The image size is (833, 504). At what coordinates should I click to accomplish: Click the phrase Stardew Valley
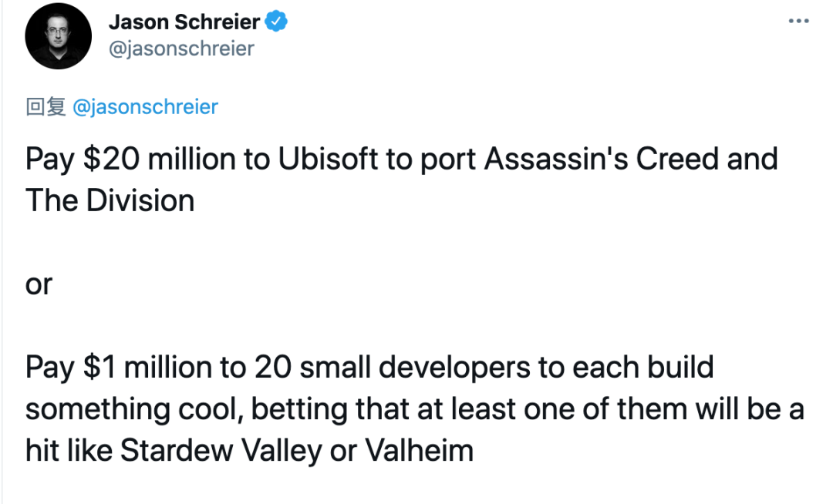(221, 450)
